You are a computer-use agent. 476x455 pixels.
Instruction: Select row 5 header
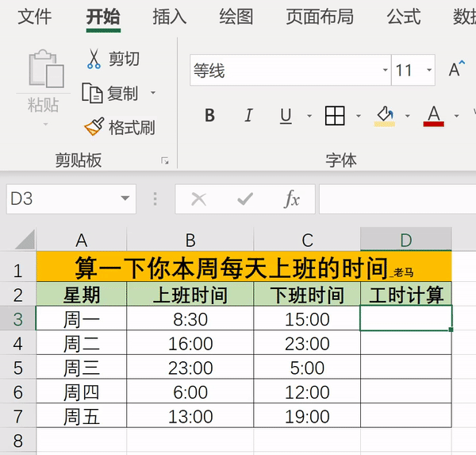18,368
